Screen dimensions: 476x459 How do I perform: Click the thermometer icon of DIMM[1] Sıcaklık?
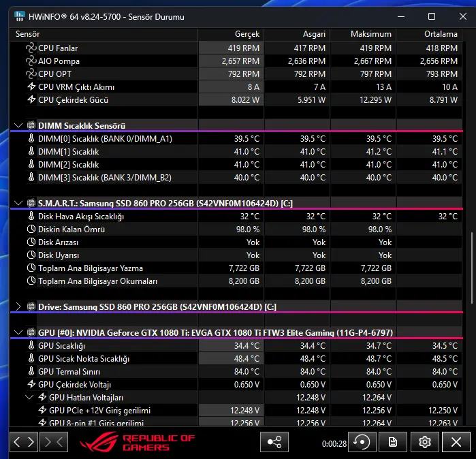coord(31,151)
